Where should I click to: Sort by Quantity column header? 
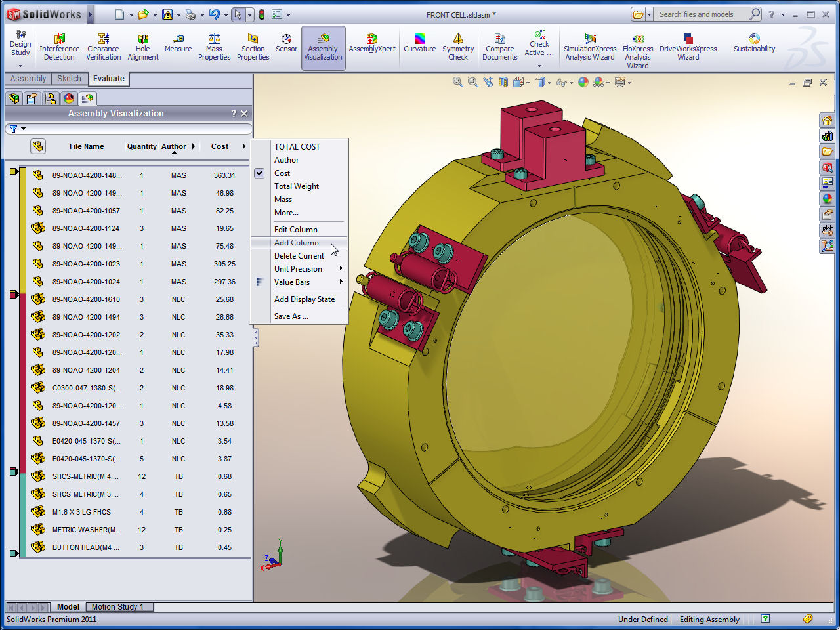tap(142, 146)
